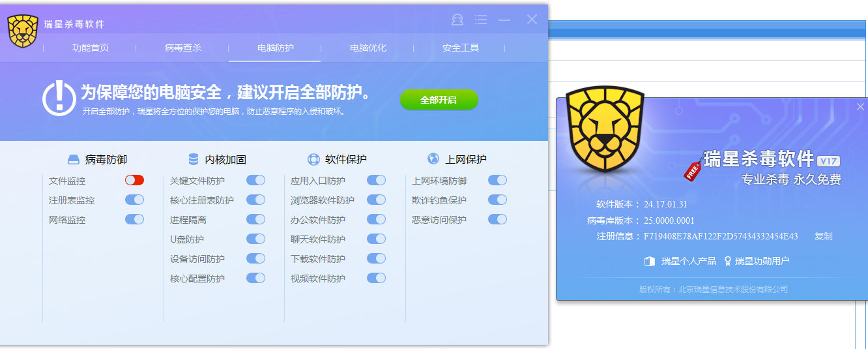Select the 电脑防护 tab
Viewport: 868px width, 349px height.
[x=276, y=48]
